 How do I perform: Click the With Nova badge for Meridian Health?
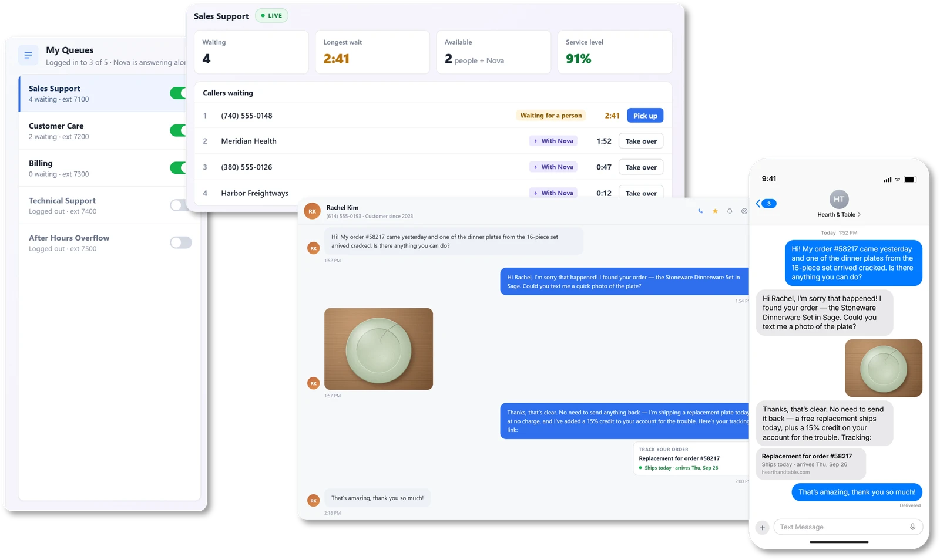point(553,141)
